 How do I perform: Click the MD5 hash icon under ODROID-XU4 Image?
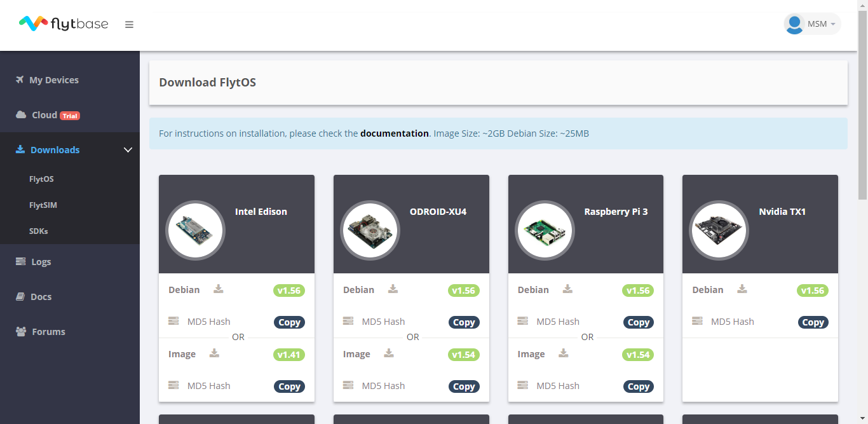(x=348, y=385)
